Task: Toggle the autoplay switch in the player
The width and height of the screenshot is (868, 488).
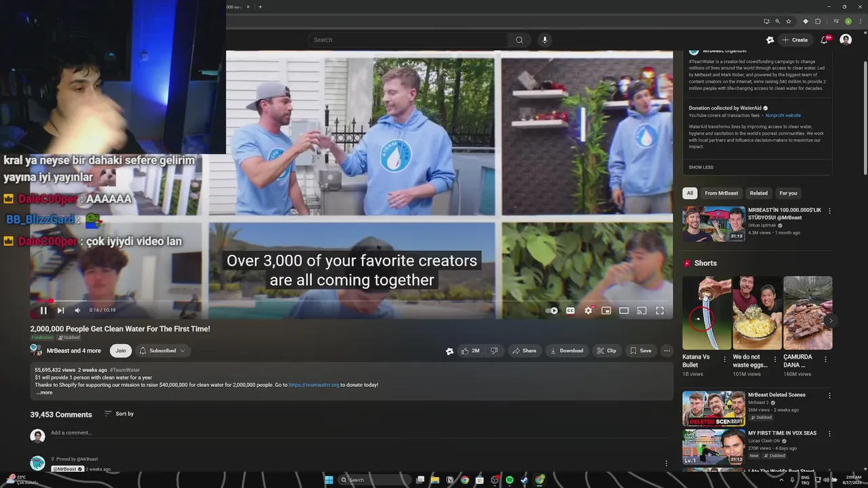Action: (x=552, y=310)
